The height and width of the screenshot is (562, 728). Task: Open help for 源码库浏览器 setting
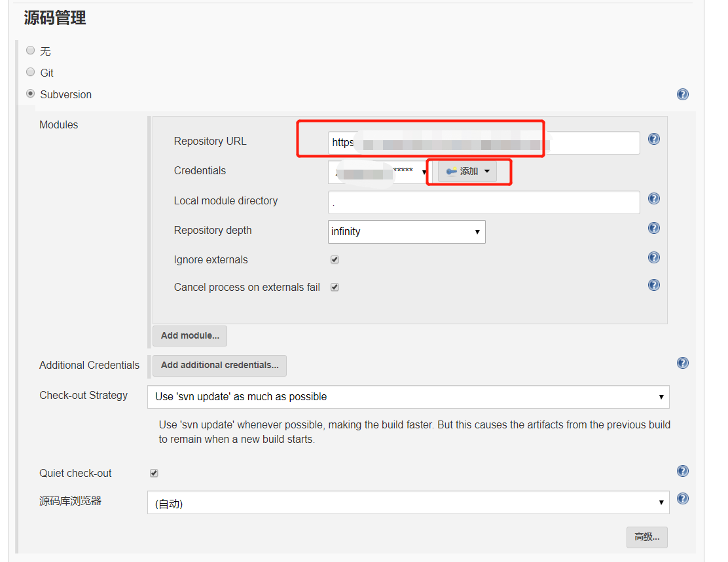tap(682, 498)
